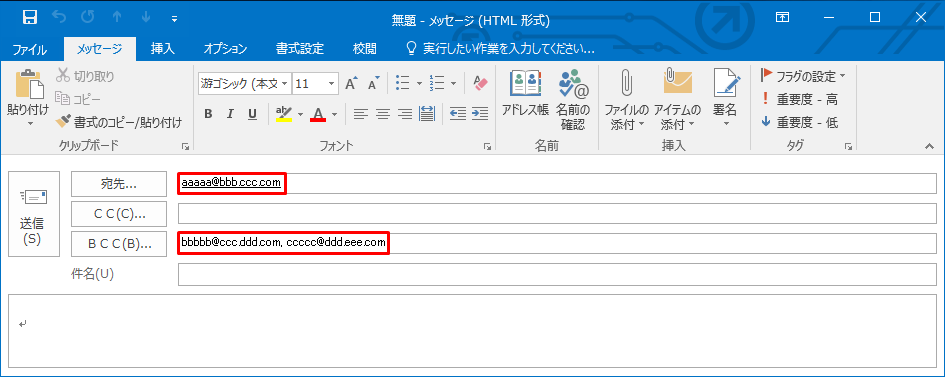Apply red font color
Screen dimensions: 945x377
point(318,114)
